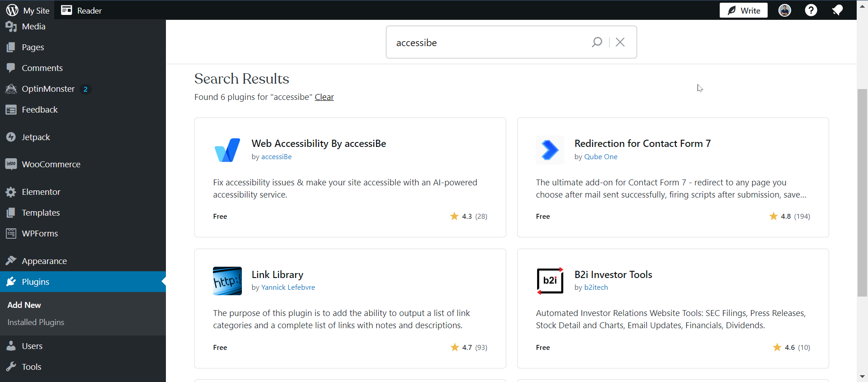Screen dimensions: 868x382
Task: Click the magnifier search icon
Action: tap(597, 42)
